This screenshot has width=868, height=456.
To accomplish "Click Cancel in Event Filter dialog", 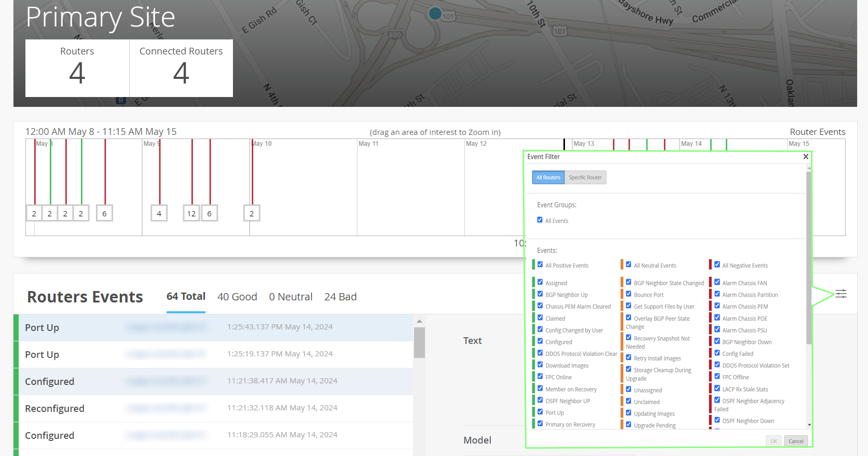I will click(795, 441).
